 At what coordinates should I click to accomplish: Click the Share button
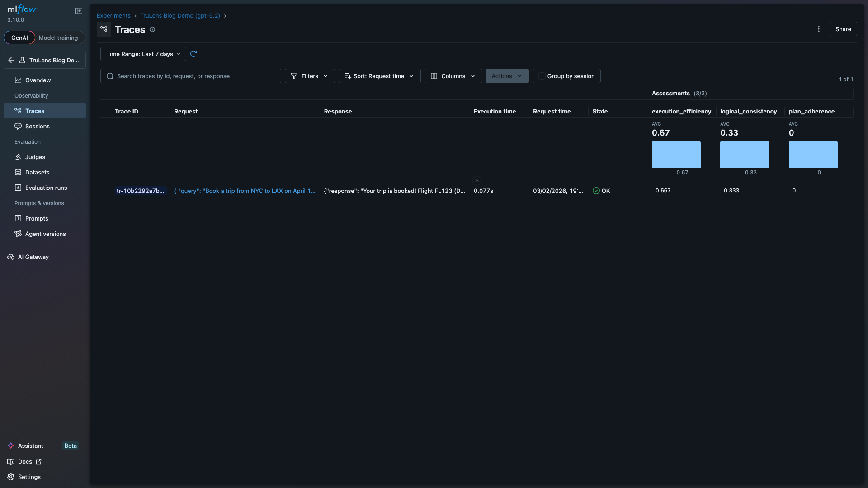point(843,29)
